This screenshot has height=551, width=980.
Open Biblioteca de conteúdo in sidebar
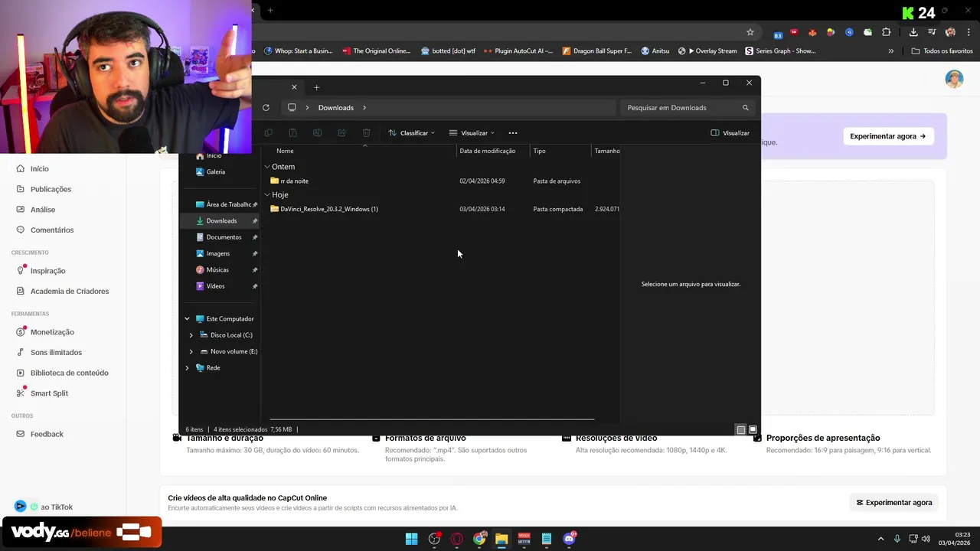64,373
